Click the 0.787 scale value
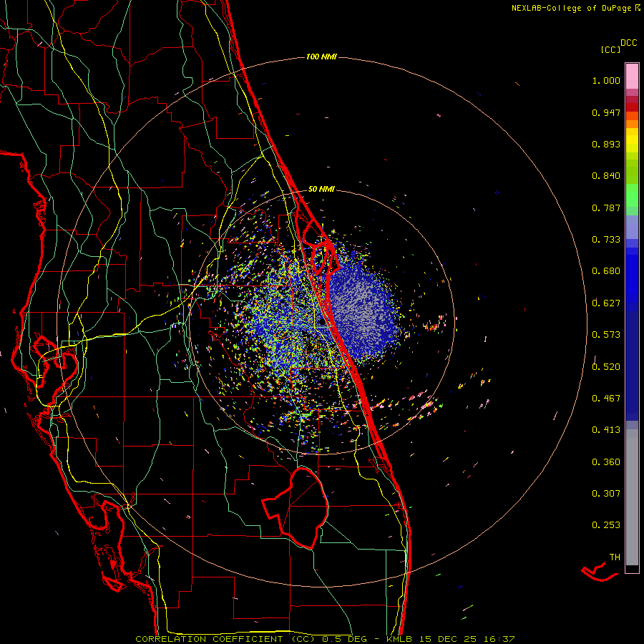The height and width of the screenshot is (644, 644). point(606,208)
